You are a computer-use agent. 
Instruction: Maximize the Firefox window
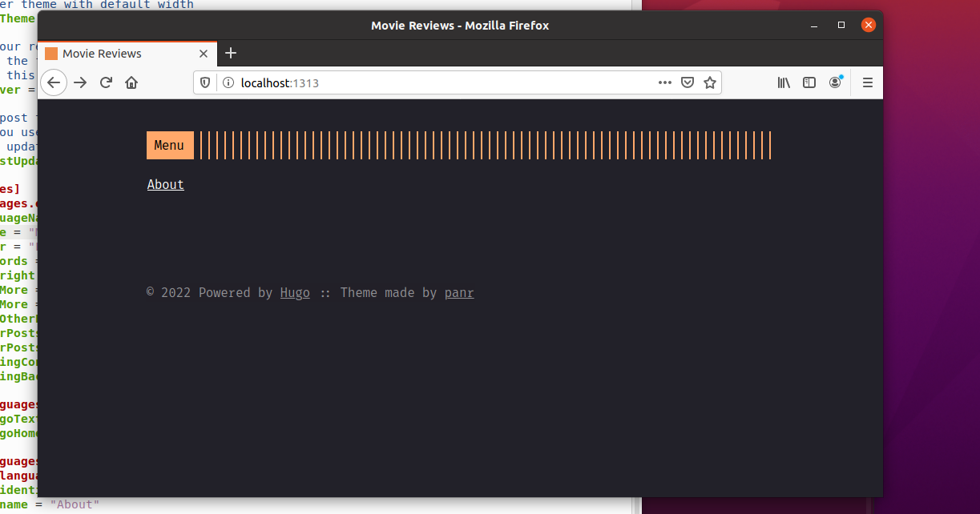click(x=841, y=26)
